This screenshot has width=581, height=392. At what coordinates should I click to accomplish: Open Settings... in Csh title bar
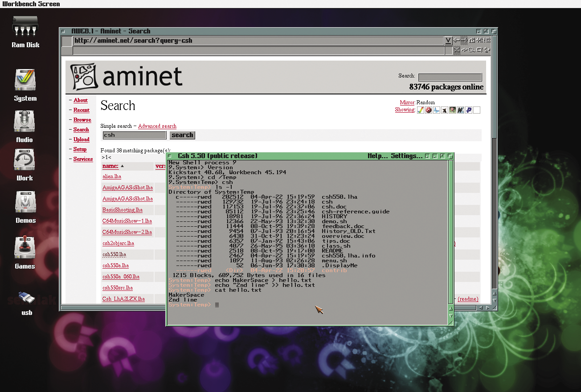coord(406,156)
